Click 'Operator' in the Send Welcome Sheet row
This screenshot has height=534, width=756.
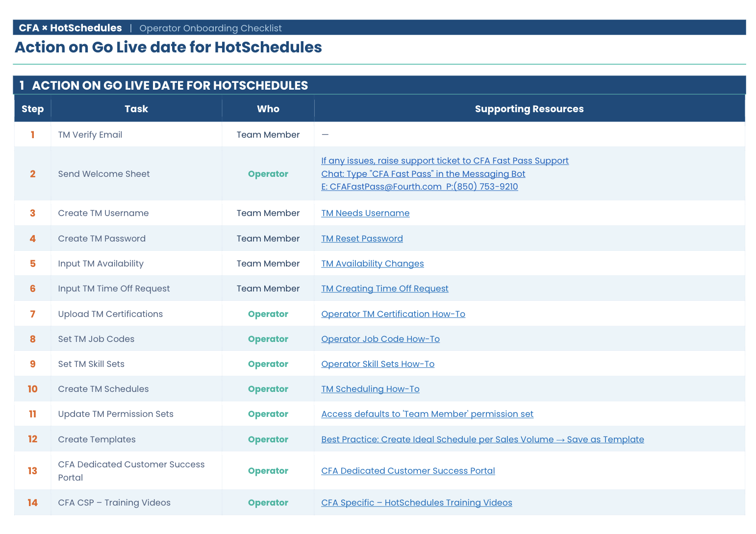268,174
